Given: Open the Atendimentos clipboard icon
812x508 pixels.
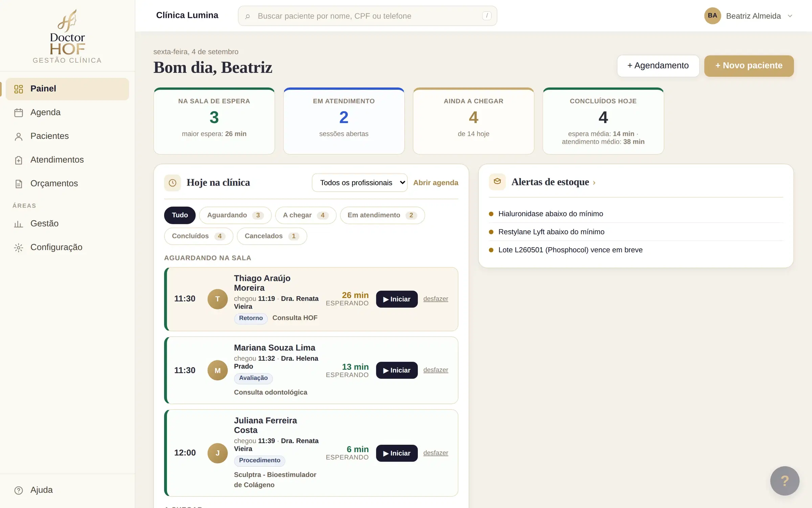Looking at the screenshot, I should click(x=19, y=160).
